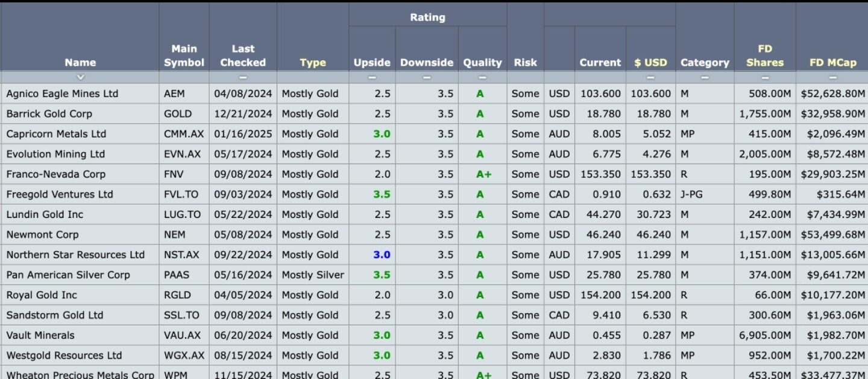Click the FD Shares value 66.00M

point(774,295)
